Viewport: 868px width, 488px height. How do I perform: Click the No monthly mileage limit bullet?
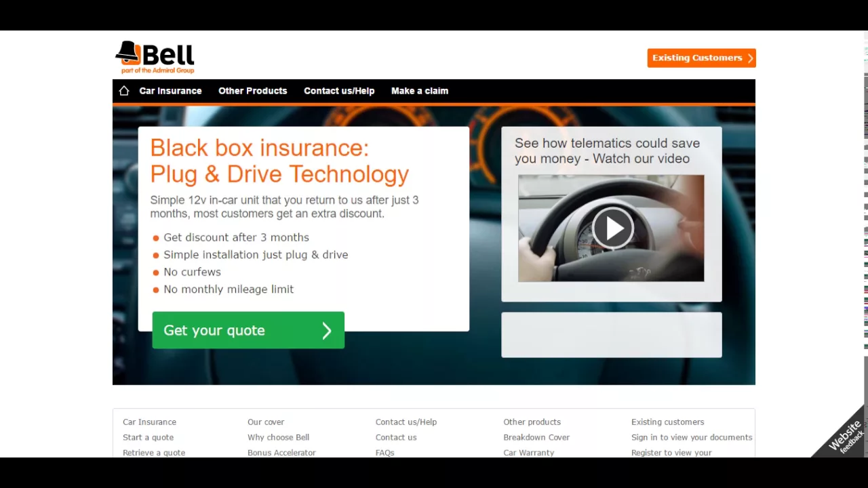(229, 289)
